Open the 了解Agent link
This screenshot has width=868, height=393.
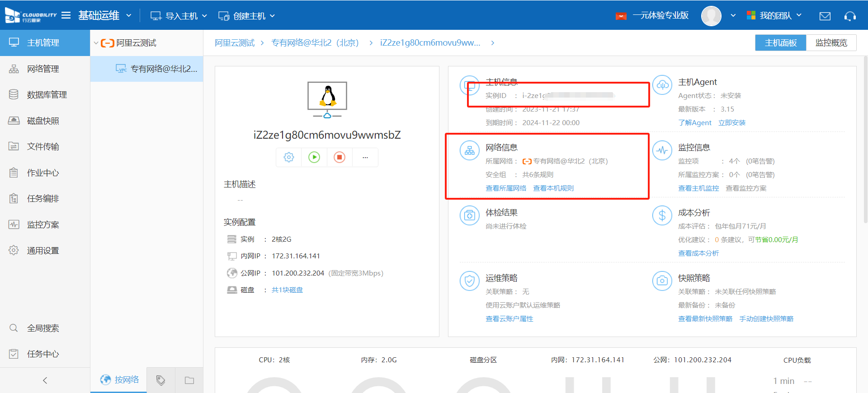(695, 123)
